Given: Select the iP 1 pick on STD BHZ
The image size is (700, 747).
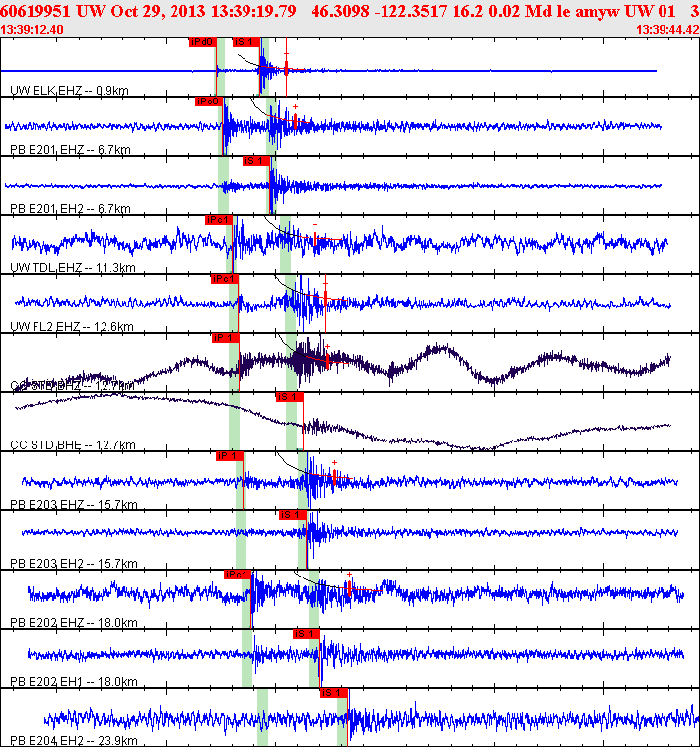Looking at the screenshot, I should tap(226, 338).
